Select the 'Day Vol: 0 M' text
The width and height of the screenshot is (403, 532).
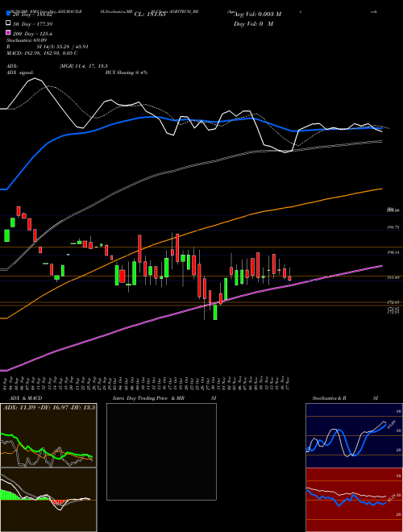253,23
